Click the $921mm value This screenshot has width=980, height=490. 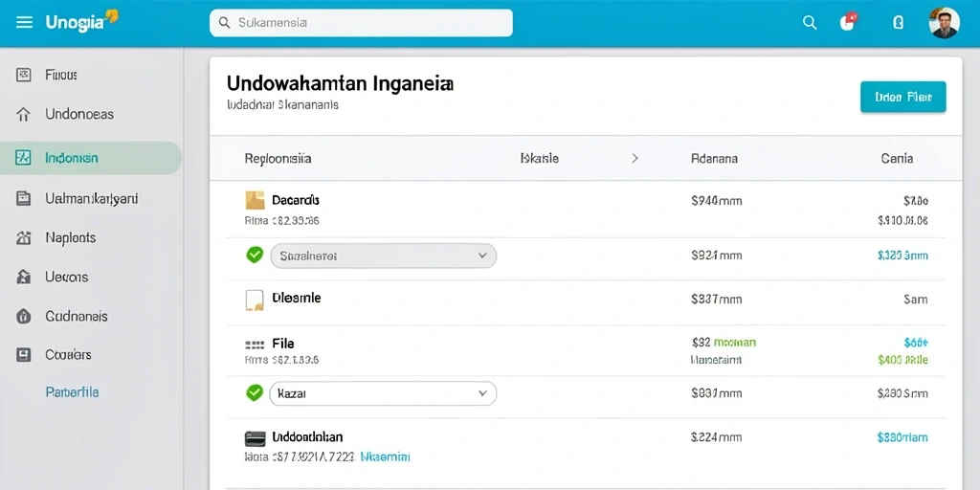click(716, 256)
